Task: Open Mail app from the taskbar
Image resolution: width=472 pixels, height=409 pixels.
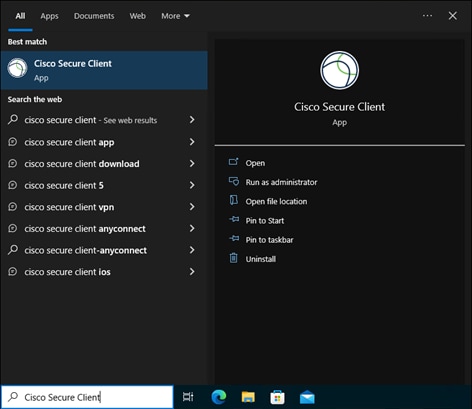Action: click(x=307, y=397)
